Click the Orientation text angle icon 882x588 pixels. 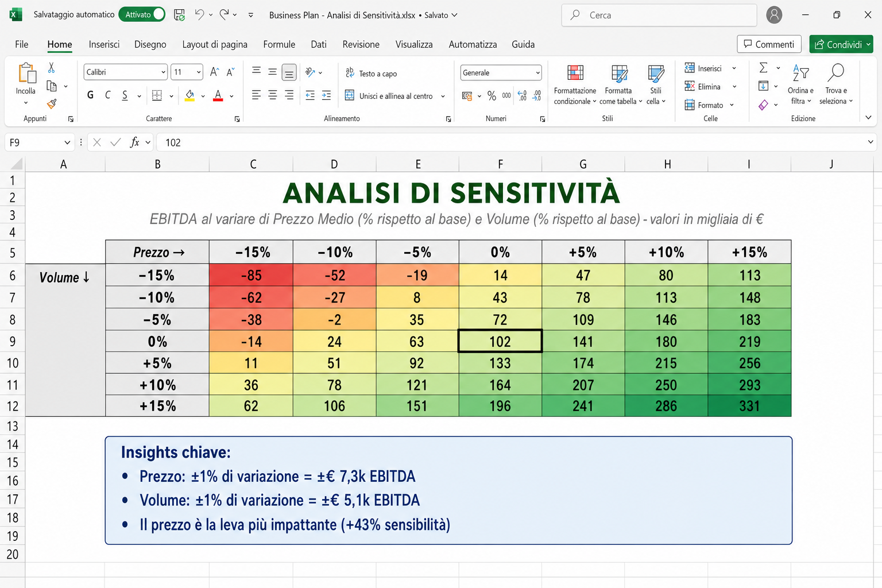coord(310,72)
